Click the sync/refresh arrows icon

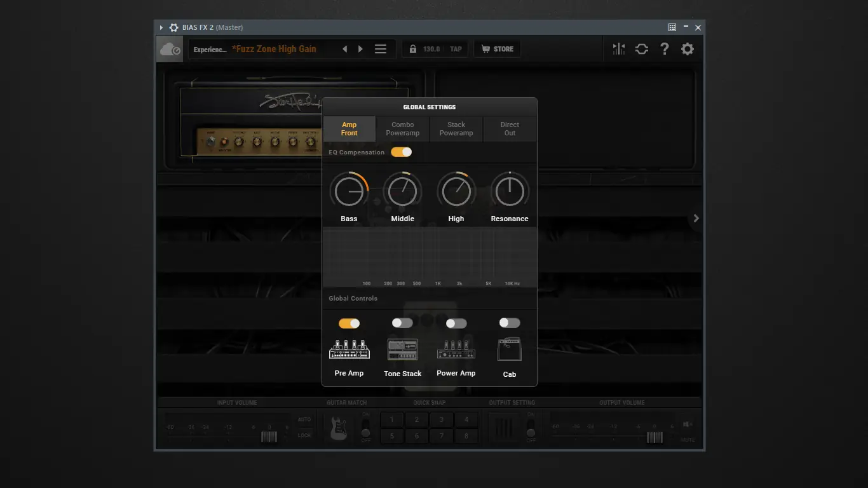[642, 49]
